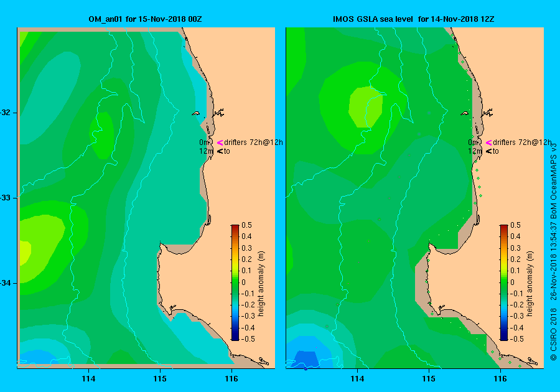Click the magenta drifters arrow in OM_an01 map
560x392 pixels.
click(220, 142)
